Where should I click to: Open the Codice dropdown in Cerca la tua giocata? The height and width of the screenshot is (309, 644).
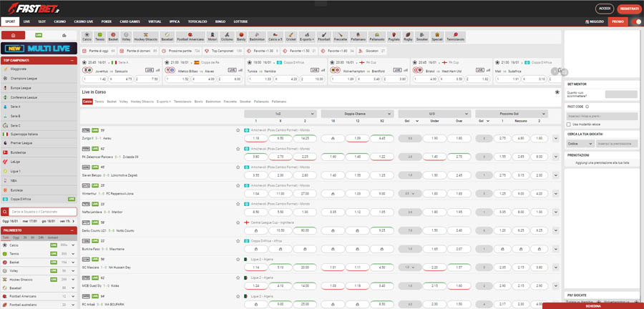tap(580, 144)
